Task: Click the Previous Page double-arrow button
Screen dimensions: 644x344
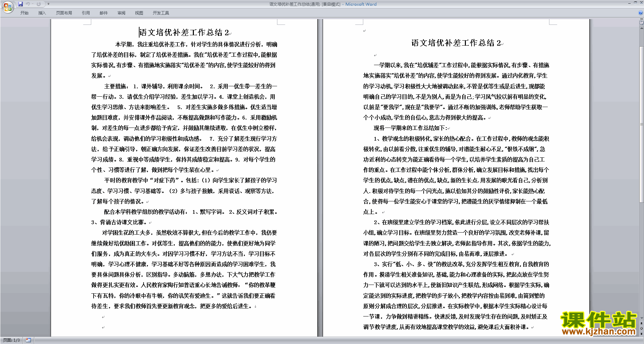Action: pyautogui.click(x=642, y=323)
